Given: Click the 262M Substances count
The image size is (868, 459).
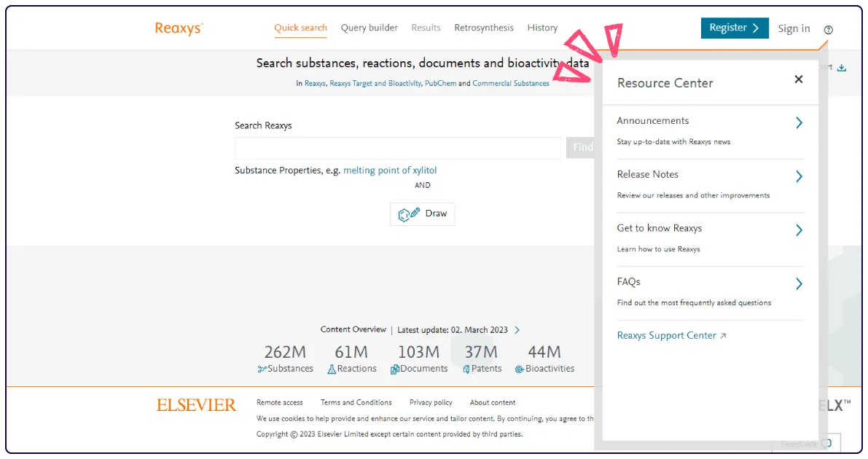Looking at the screenshot, I should click(285, 352).
